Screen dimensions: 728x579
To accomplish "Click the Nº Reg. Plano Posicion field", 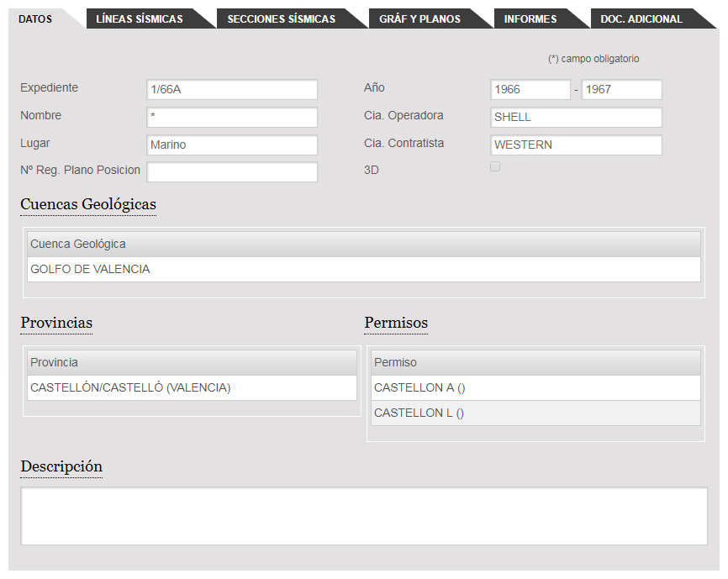I will [x=232, y=172].
